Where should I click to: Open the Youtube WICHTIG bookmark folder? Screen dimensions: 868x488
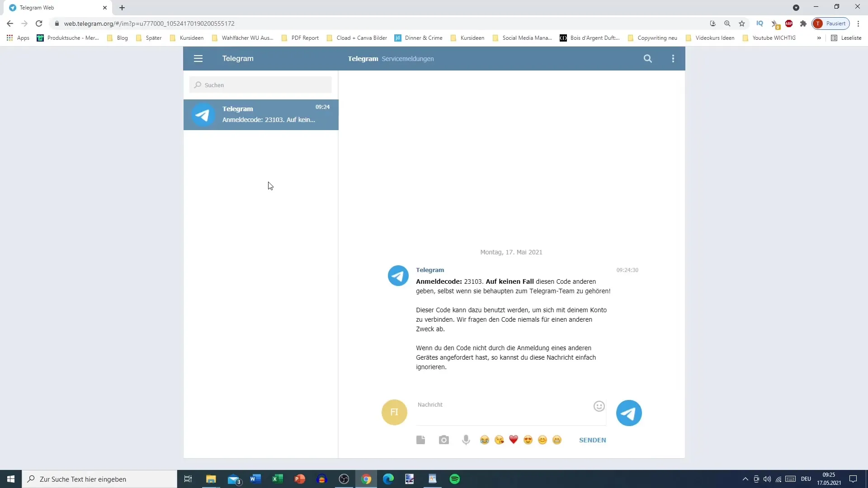point(769,38)
